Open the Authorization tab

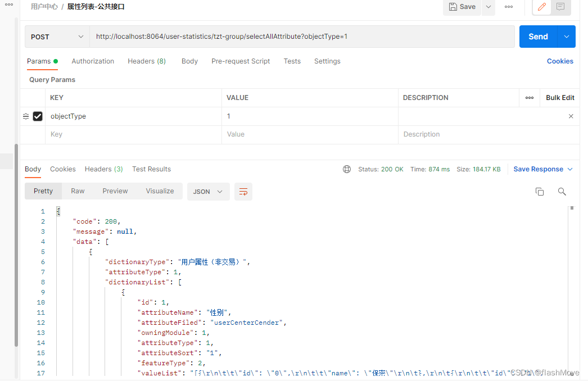point(93,61)
